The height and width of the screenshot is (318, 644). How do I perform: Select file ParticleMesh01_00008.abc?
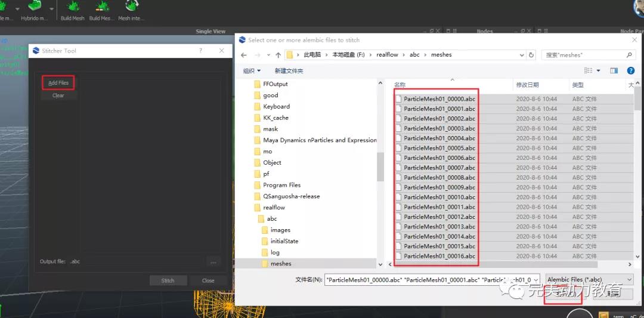click(x=439, y=178)
